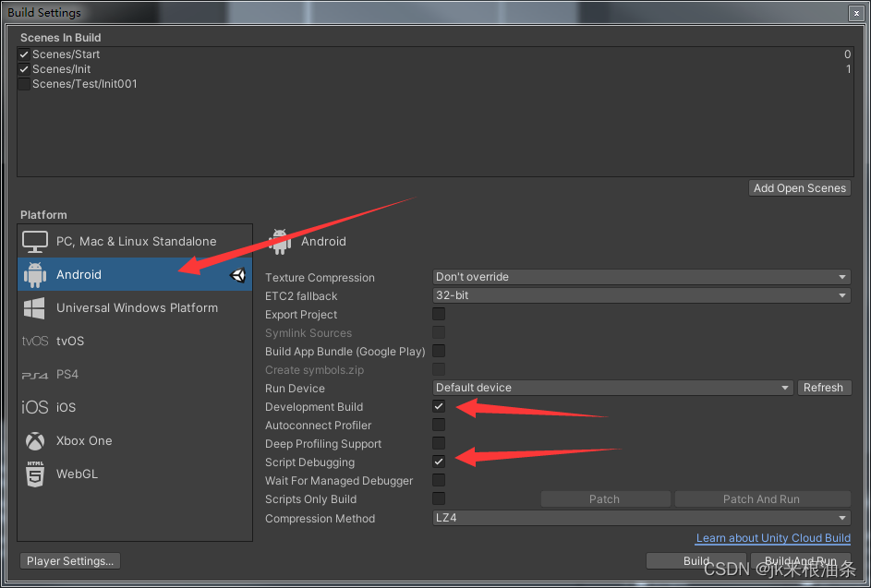Enable Autoconnect Profiler checkbox

pyautogui.click(x=439, y=425)
